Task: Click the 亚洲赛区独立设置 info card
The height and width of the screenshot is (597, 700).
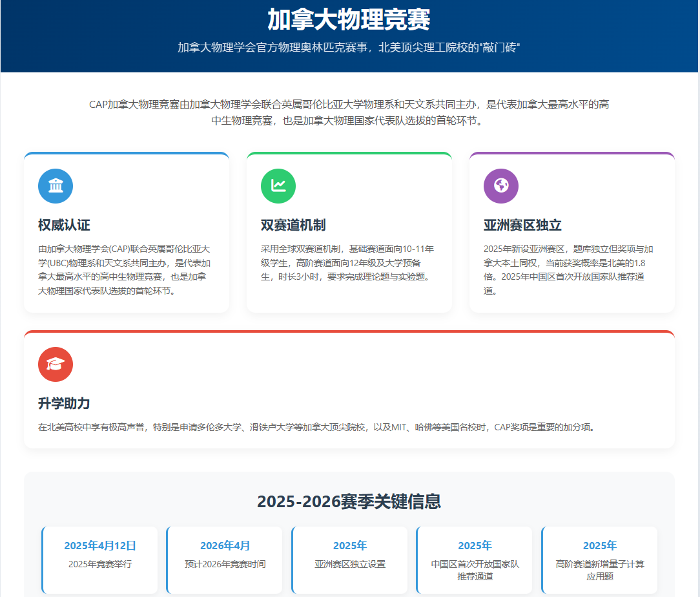Action: [350, 560]
